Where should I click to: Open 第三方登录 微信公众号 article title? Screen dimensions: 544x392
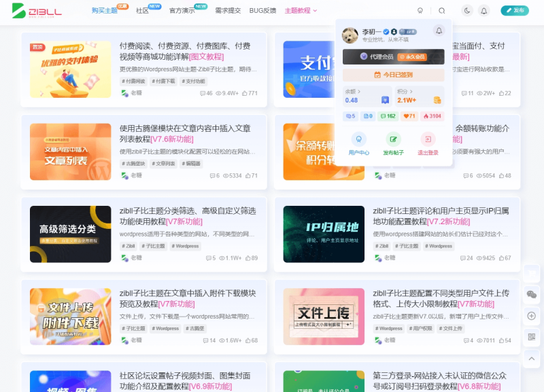coord(439,381)
